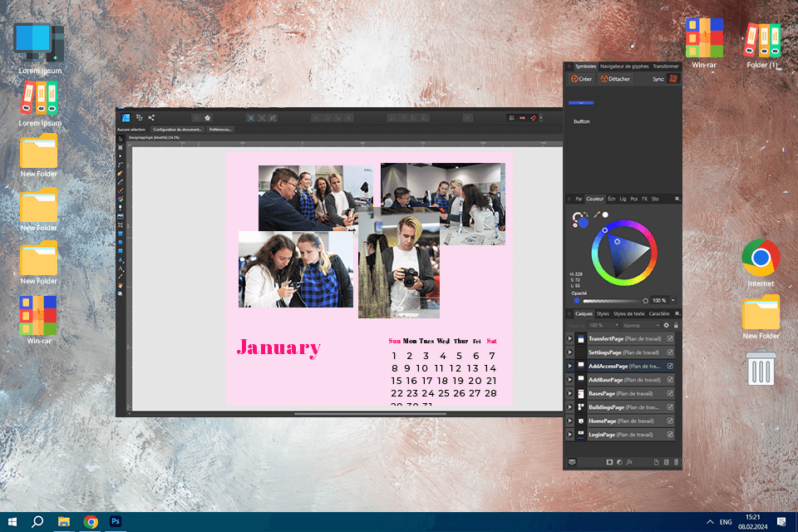The width and height of the screenshot is (798, 532).
Task: Open the opacity 100 % dropdown in Couleur
Action: pyautogui.click(x=673, y=300)
